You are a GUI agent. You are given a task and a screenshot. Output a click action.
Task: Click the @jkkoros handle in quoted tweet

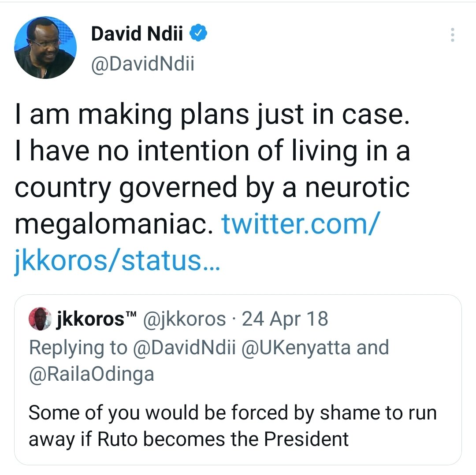point(184,319)
